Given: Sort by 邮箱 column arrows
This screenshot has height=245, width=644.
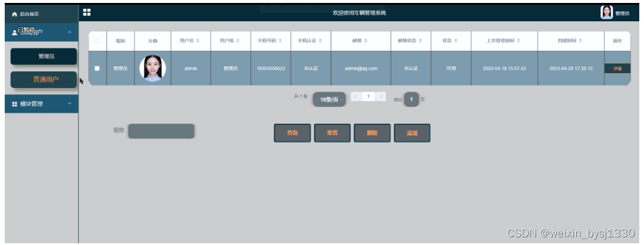Looking at the screenshot, I should (365, 41).
